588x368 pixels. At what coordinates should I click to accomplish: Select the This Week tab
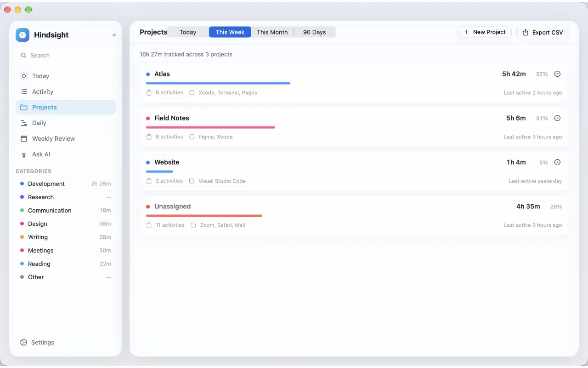(x=230, y=32)
